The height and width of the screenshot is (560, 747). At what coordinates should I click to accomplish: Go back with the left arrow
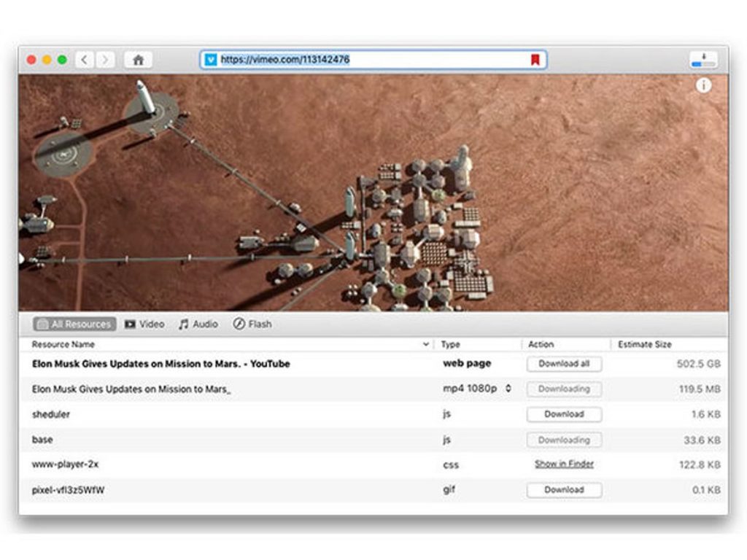click(85, 60)
